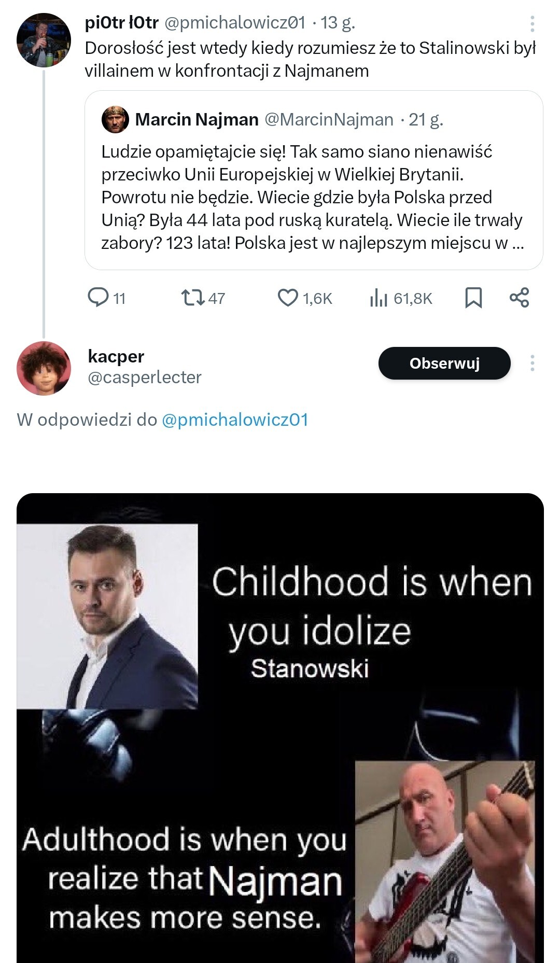Tap the repost icon showing 47
The height and width of the screenshot is (963, 560).
192,298
